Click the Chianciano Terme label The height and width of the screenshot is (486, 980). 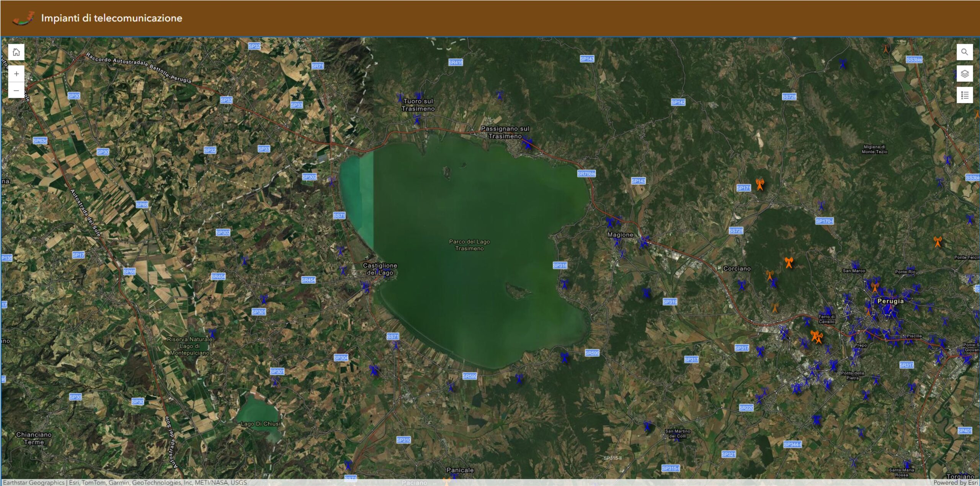34,438
